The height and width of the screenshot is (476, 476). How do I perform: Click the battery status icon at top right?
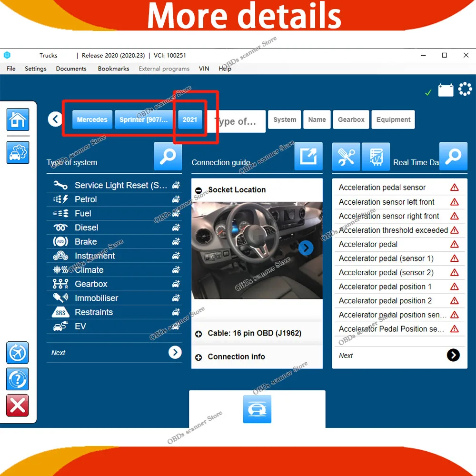coord(446,90)
